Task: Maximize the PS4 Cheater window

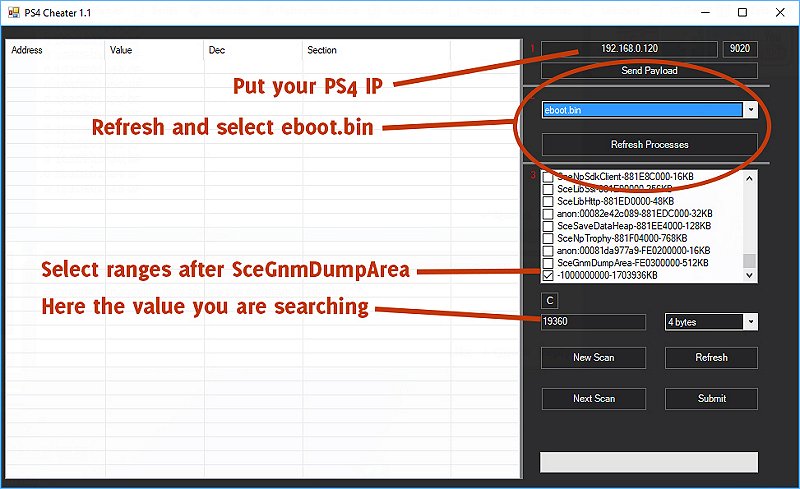Action: click(x=743, y=13)
